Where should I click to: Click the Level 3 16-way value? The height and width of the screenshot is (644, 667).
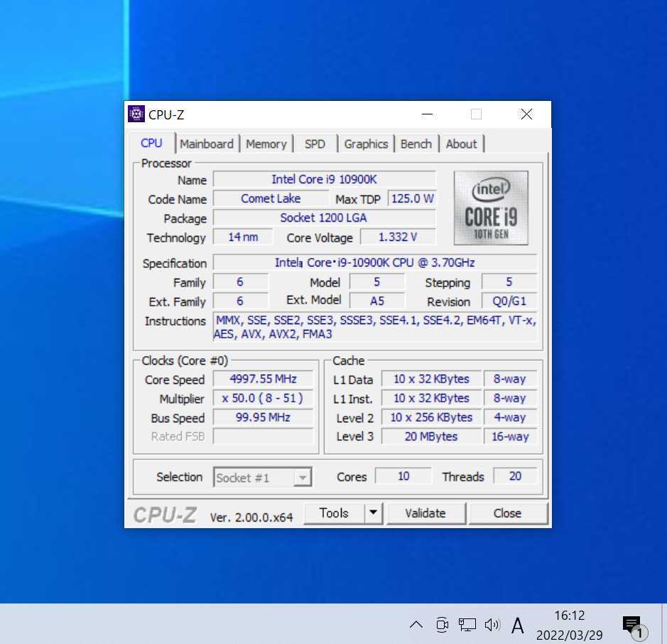click(x=510, y=436)
